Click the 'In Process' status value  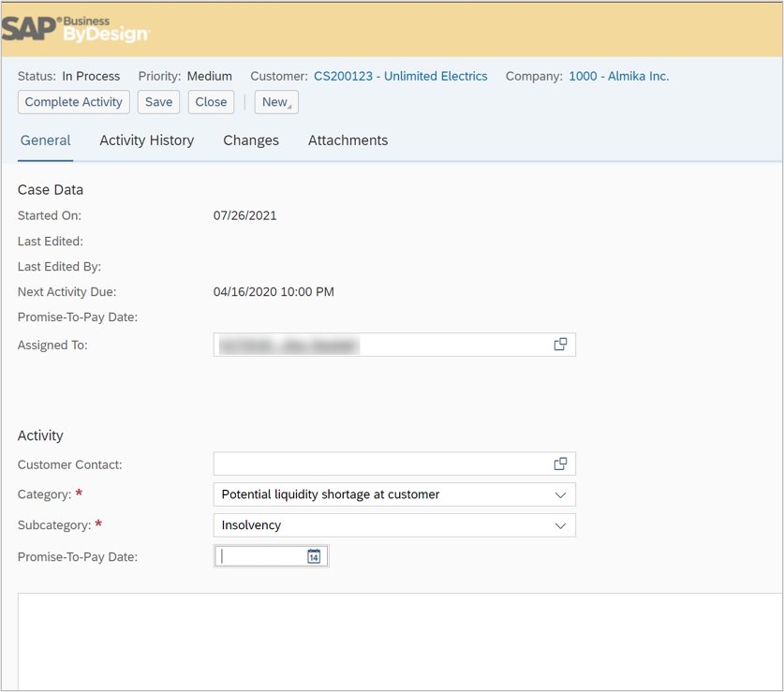[91, 76]
